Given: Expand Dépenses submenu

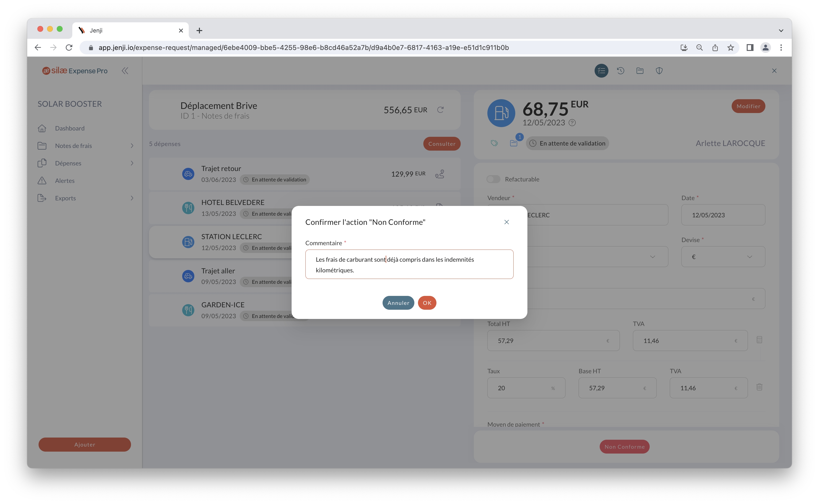Looking at the screenshot, I should coord(132,163).
